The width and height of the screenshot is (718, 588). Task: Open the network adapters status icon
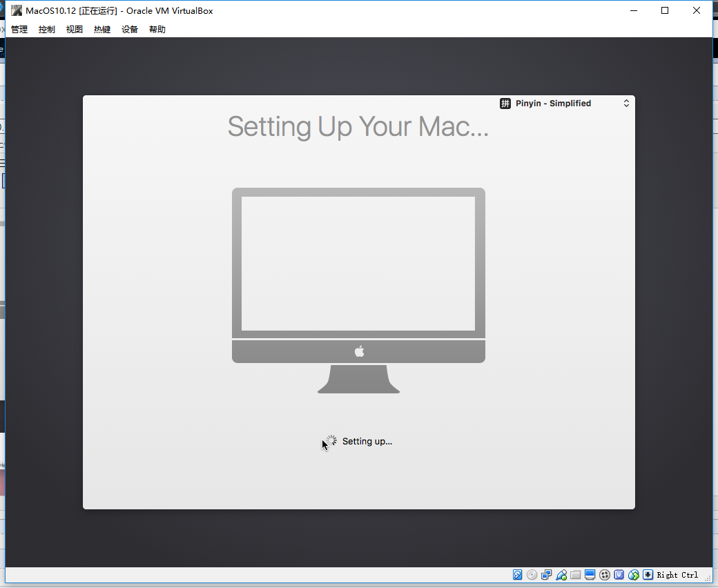tap(546, 575)
